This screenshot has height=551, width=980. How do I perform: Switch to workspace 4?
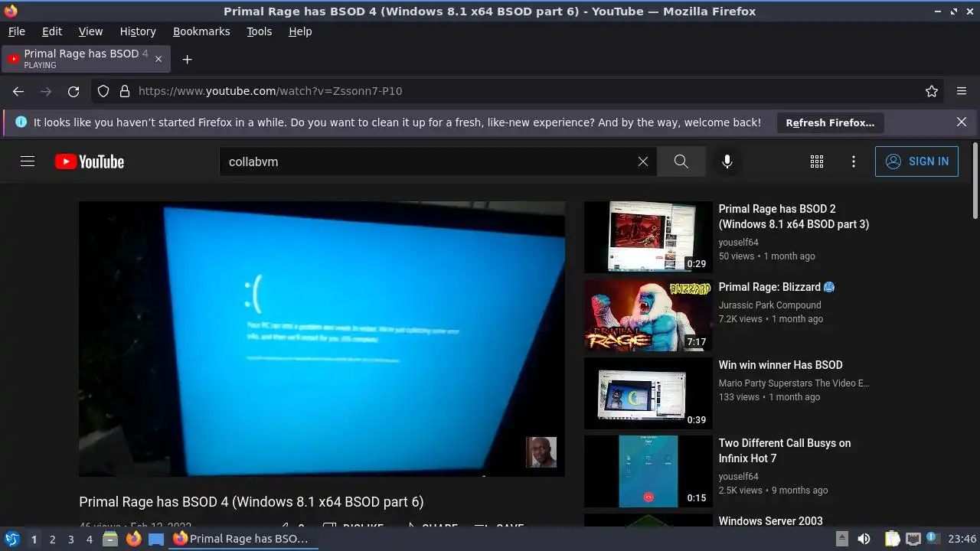click(89, 539)
